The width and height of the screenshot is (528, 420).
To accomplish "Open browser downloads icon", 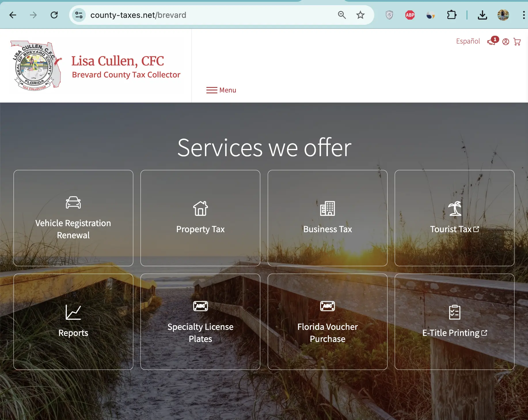I will [x=482, y=15].
